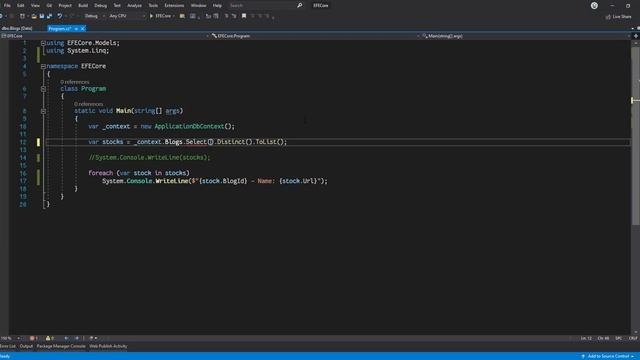Click the foreach keyword on line 16
Image resolution: width=640 pixels, height=360 pixels.
click(x=100, y=173)
